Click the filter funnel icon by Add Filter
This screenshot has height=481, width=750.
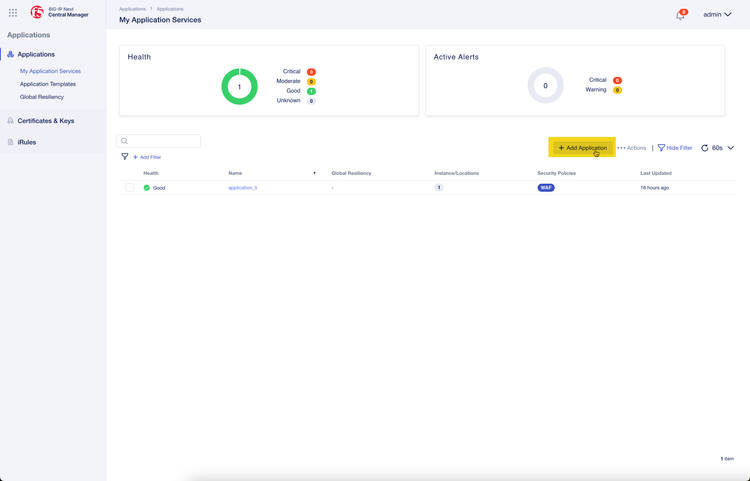[x=125, y=157]
